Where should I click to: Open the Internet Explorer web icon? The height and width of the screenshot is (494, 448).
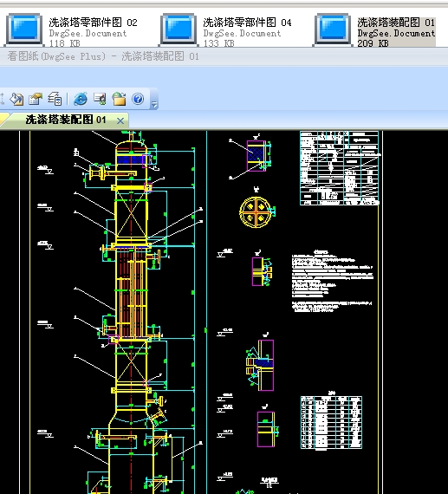pos(81,99)
